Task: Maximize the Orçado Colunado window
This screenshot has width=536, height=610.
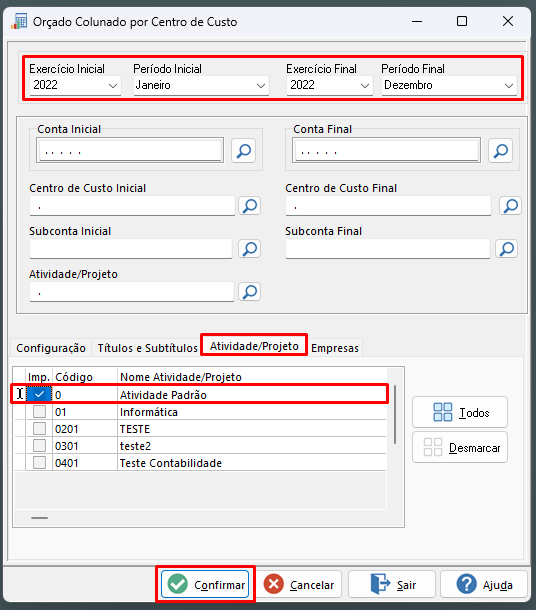Action: point(462,21)
